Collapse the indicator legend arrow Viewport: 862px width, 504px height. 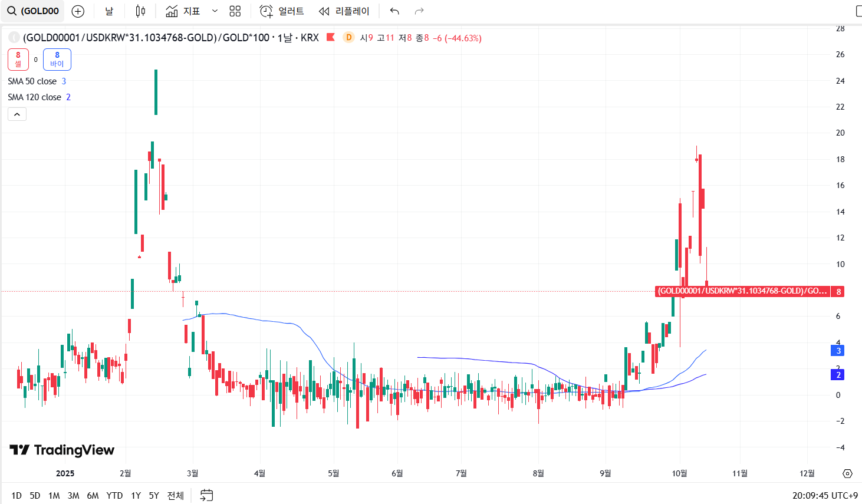click(17, 114)
